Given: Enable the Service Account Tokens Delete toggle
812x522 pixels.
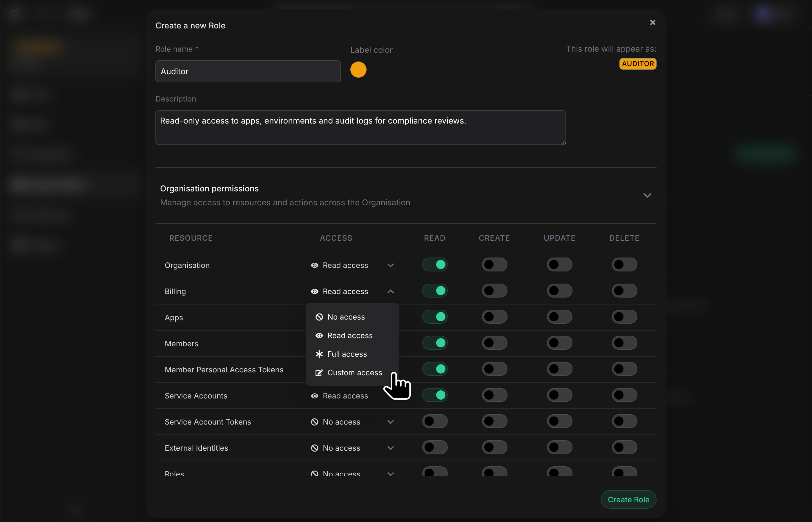Looking at the screenshot, I should 624,421.
